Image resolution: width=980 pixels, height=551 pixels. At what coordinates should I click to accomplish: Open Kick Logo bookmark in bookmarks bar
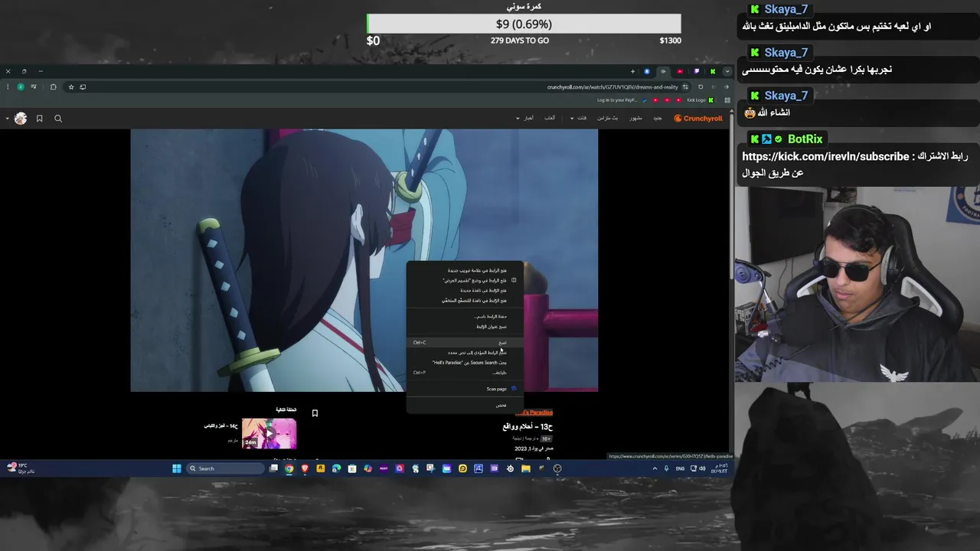[x=701, y=100]
